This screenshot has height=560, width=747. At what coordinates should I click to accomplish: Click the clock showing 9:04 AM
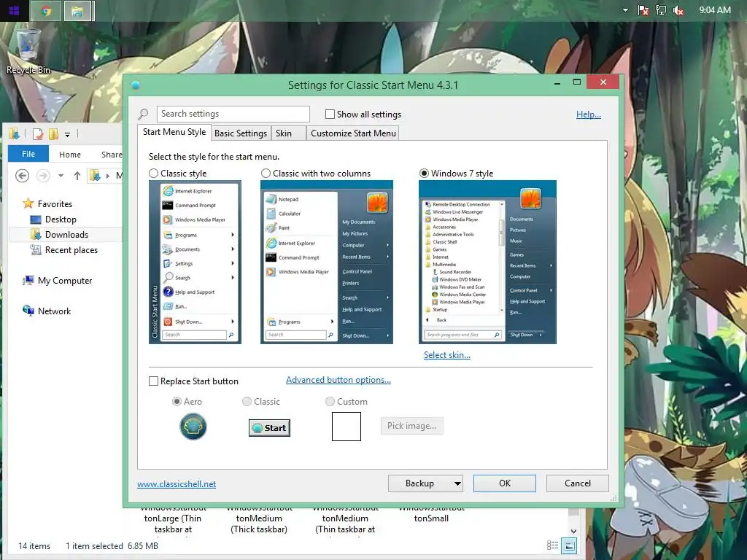tap(715, 10)
